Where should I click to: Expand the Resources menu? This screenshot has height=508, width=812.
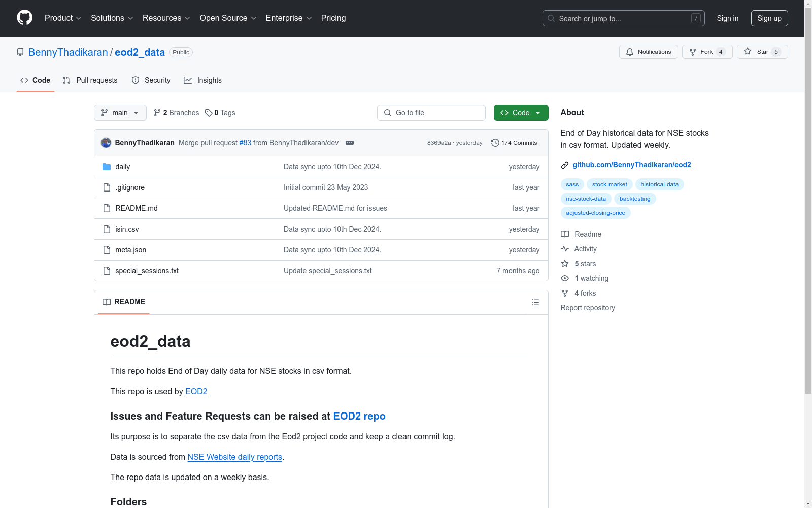[x=166, y=18]
